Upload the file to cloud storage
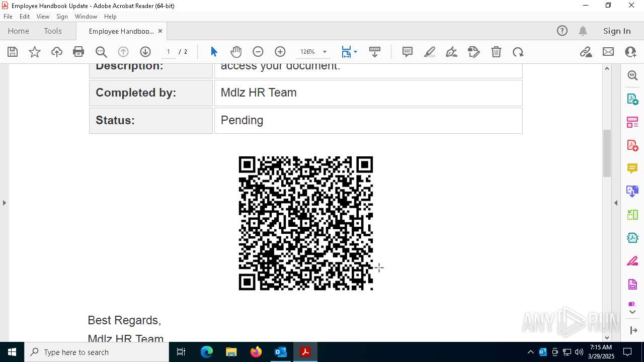 [x=57, y=52]
